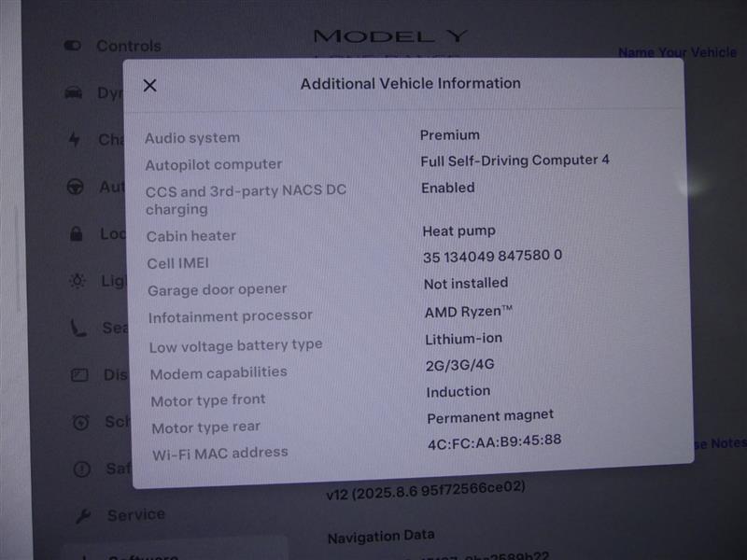Open Charging via the lightning bolt icon
Screen dimensions: 747x560
(75, 139)
